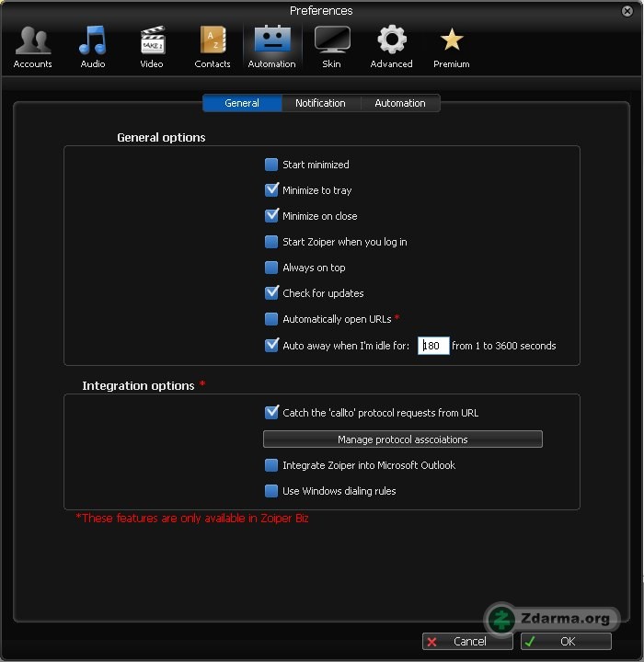Open the Accounts preferences section
Viewport: 644px width, 662px height.
point(33,47)
